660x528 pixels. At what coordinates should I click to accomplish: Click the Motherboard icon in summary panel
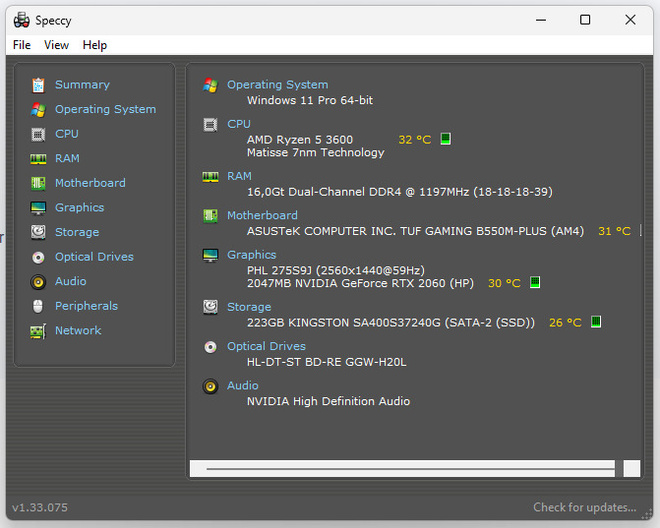[210, 216]
